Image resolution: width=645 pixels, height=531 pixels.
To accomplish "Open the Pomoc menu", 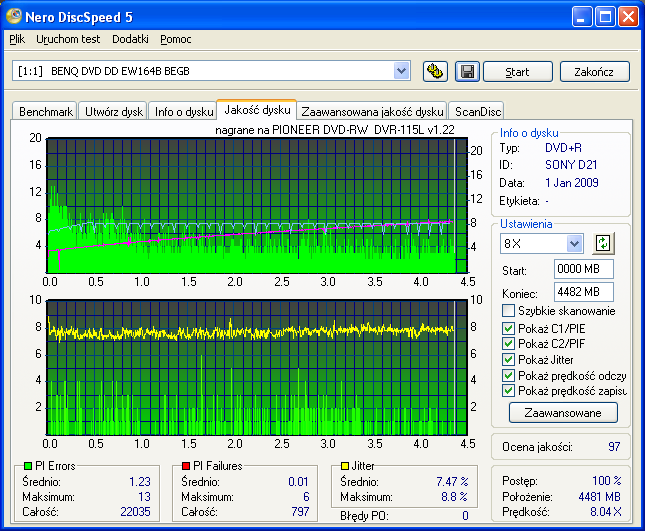I will [x=176, y=39].
